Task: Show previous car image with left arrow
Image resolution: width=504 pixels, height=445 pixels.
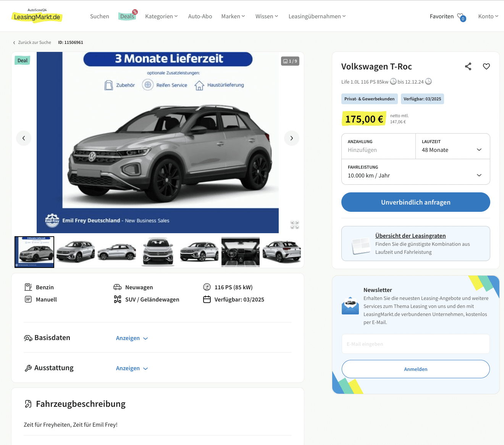Action: 24,138
